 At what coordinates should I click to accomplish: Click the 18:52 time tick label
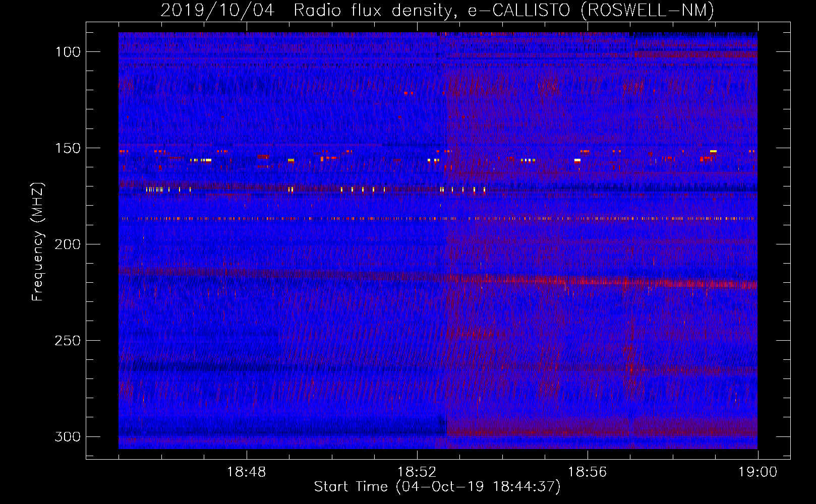(x=417, y=472)
